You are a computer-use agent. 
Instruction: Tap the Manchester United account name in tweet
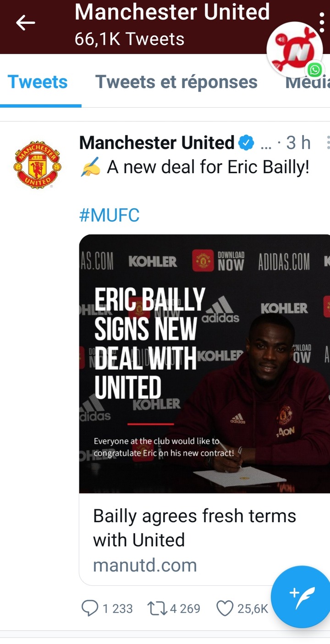[x=157, y=143]
